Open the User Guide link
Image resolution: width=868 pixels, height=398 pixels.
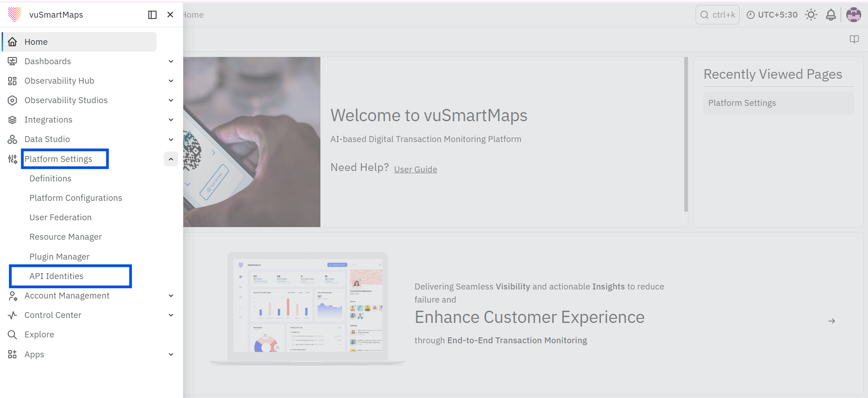[x=415, y=169]
